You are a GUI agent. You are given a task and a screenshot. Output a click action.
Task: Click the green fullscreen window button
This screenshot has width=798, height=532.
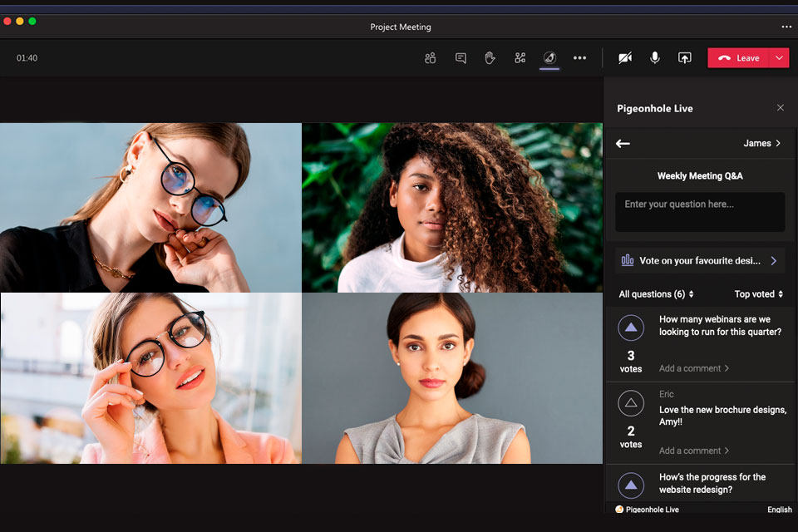coord(32,21)
